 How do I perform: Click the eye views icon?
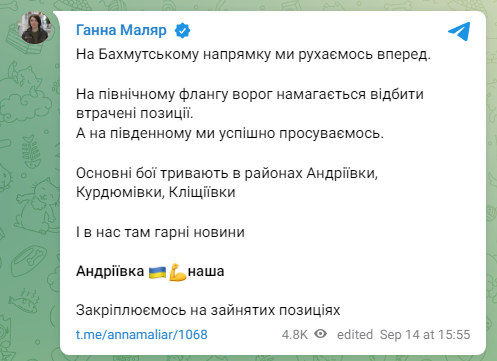pyautogui.click(x=320, y=334)
